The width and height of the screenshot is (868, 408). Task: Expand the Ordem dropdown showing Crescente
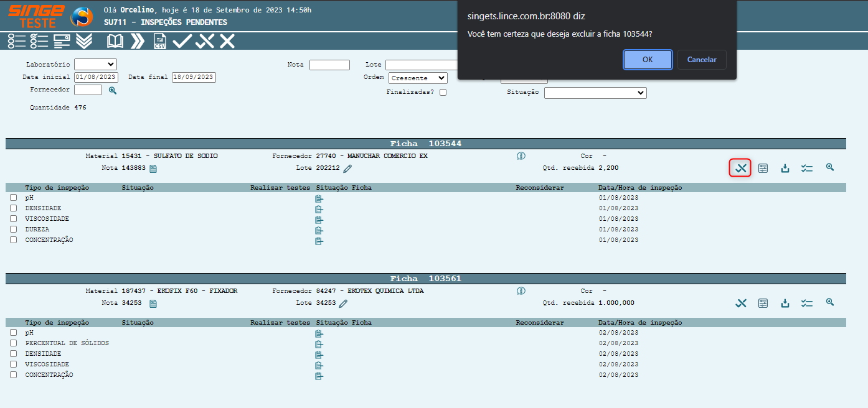coord(418,78)
